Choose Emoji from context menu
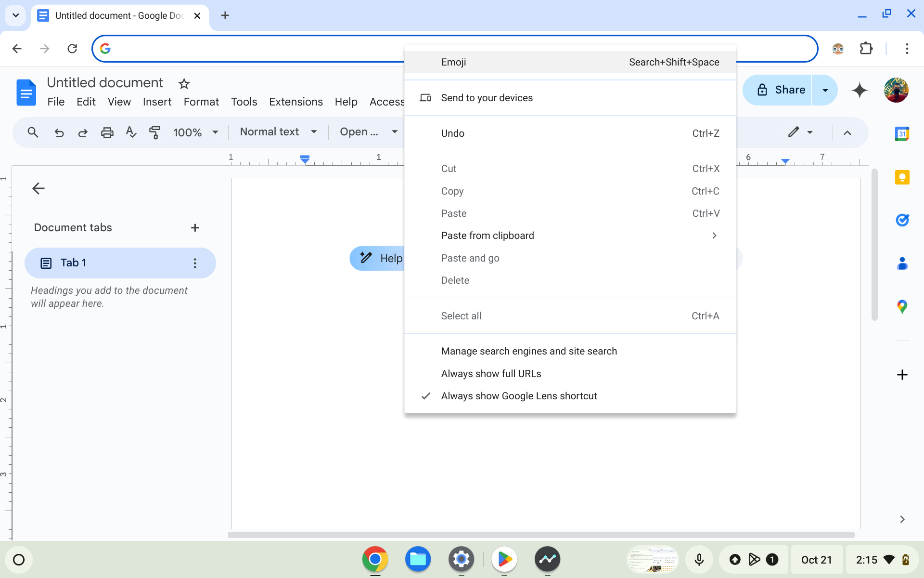The image size is (924, 578). (x=570, y=62)
